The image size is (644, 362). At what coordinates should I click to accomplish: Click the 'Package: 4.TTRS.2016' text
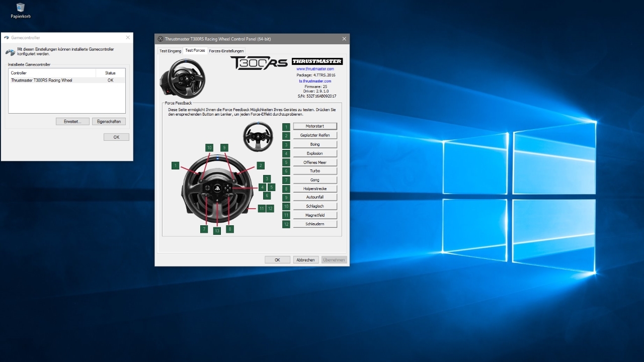[316, 75]
